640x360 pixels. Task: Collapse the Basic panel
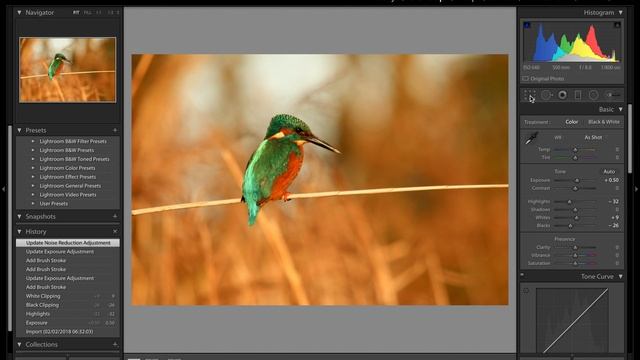[x=620, y=109]
